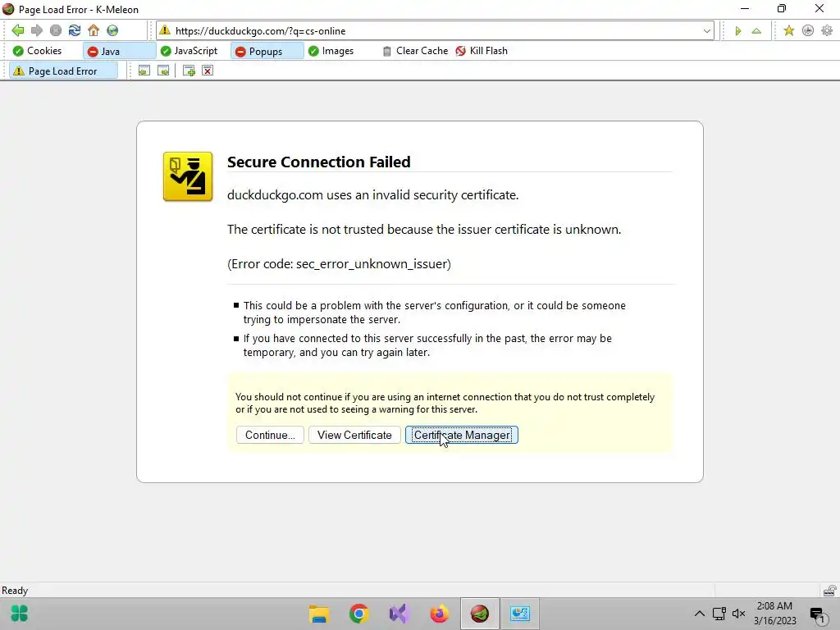Click Kill Flash in the privacy bar

(x=481, y=51)
